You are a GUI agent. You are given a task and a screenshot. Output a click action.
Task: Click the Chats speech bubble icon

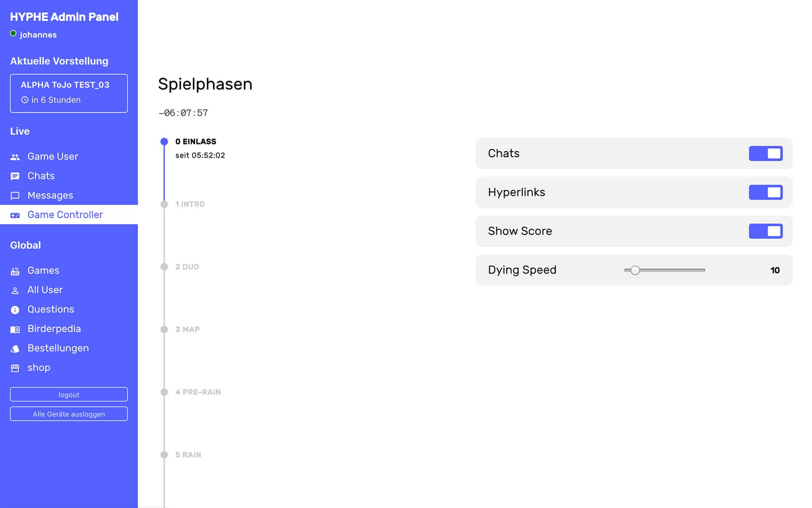(15, 176)
